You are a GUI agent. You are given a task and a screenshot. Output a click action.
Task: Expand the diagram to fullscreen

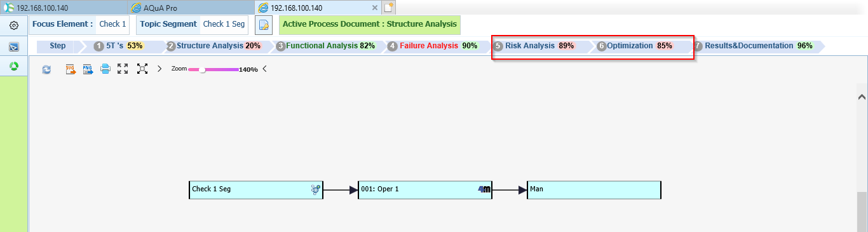(x=123, y=69)
